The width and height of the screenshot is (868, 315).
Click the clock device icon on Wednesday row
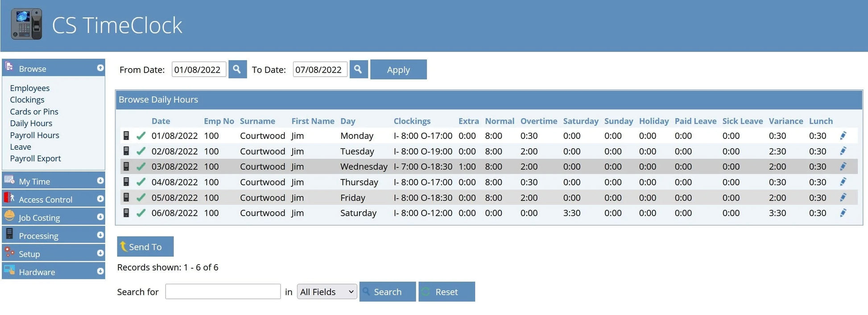[x=126, y=166]
